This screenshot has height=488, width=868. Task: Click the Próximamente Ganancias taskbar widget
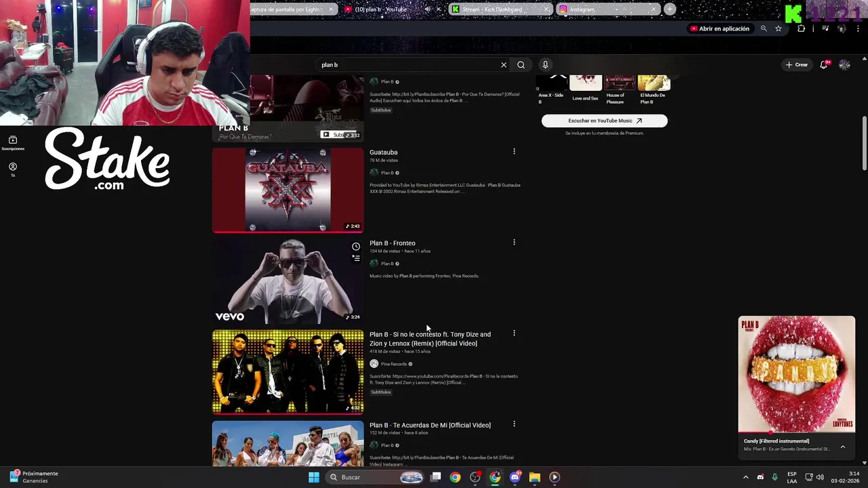pyautogui.click(x=34, y=477)
